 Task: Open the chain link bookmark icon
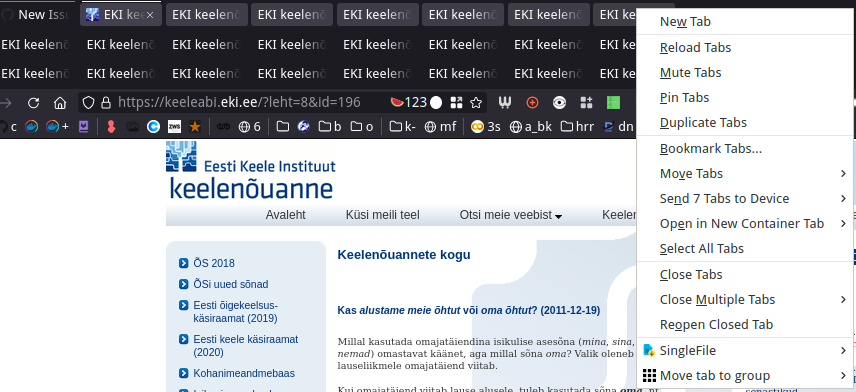(222, 127)
